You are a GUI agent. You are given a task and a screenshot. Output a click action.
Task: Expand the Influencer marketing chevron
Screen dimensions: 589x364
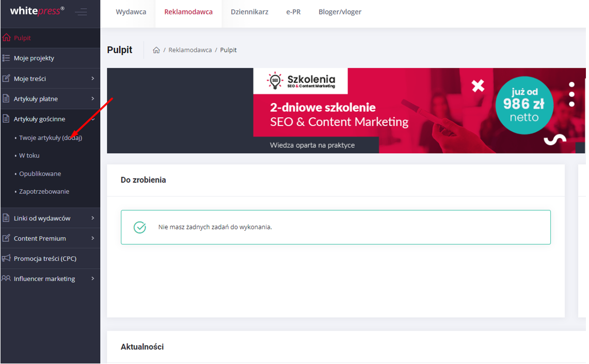[93, 278]
